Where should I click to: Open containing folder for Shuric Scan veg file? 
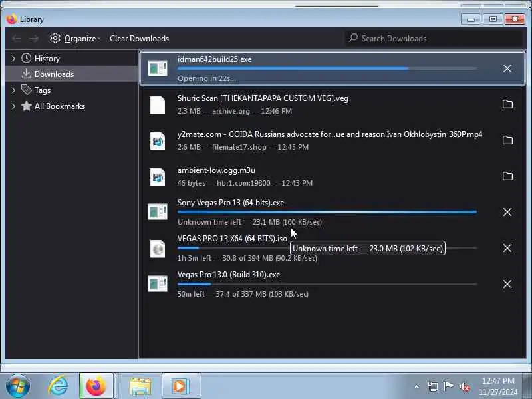[x=507, y=104]
